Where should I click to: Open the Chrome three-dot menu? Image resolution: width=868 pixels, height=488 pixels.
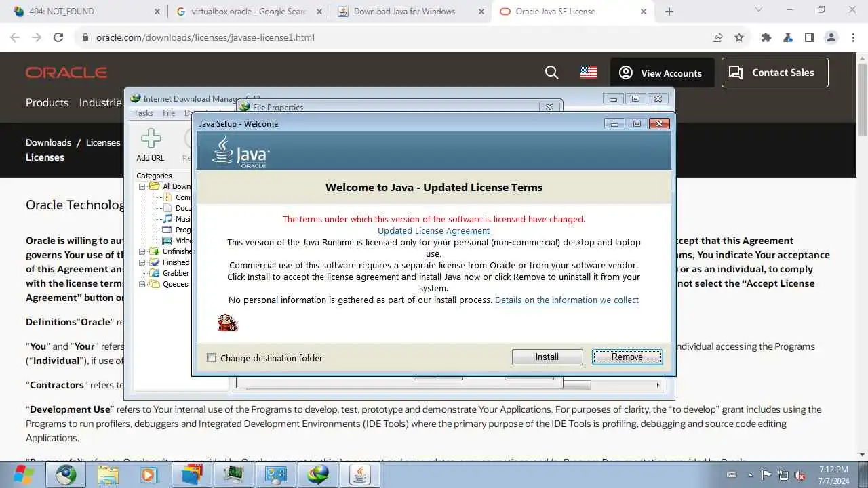point(853,37)
